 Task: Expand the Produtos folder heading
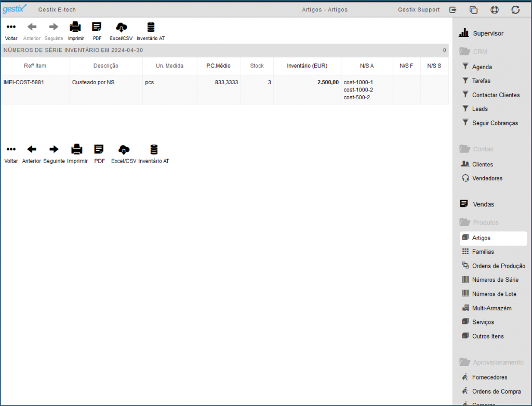(x=478, y=222)
